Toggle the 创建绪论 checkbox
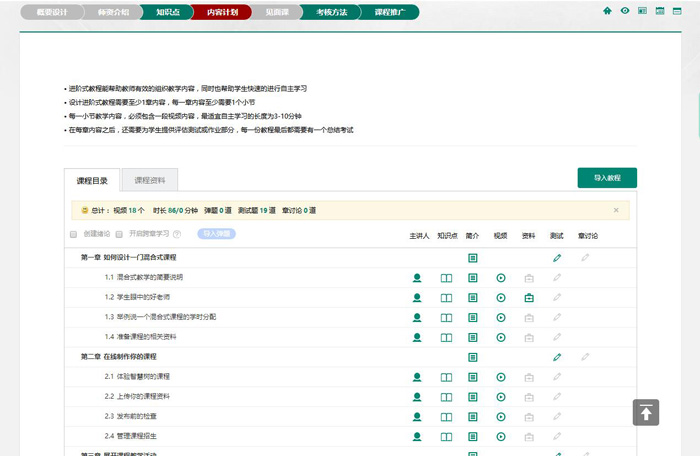The width and height of the screenshot is (700, 456). 74,234
